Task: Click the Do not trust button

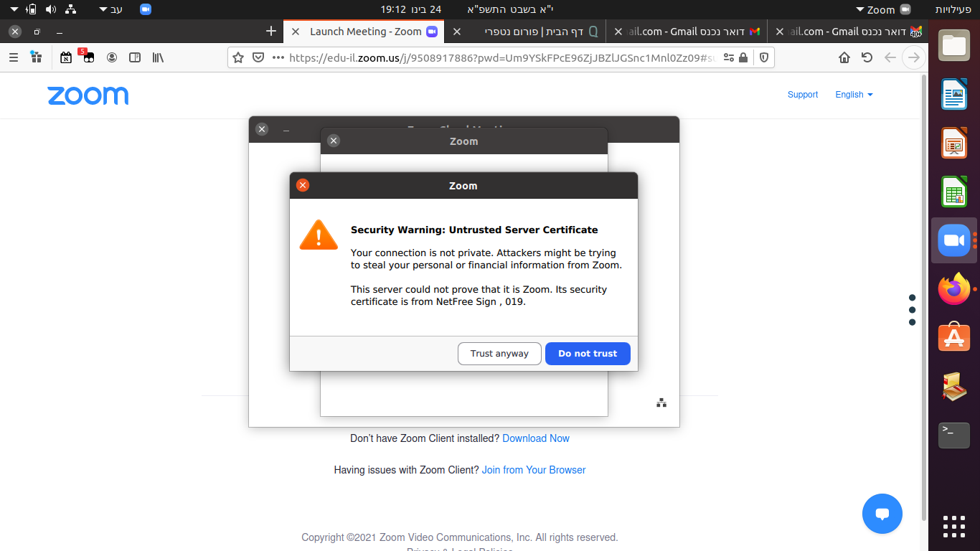Action: [x=588, y=354]
